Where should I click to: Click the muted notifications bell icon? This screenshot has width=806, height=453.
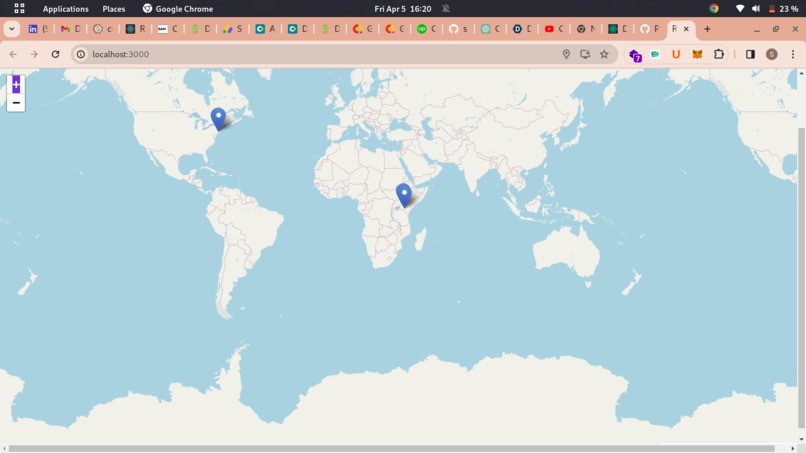click(446, 9)
